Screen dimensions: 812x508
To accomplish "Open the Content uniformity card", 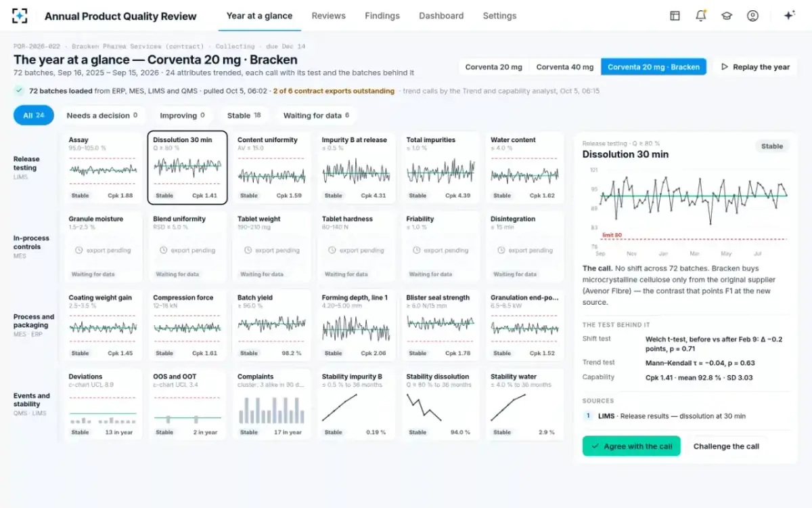I will coord(271,167).
